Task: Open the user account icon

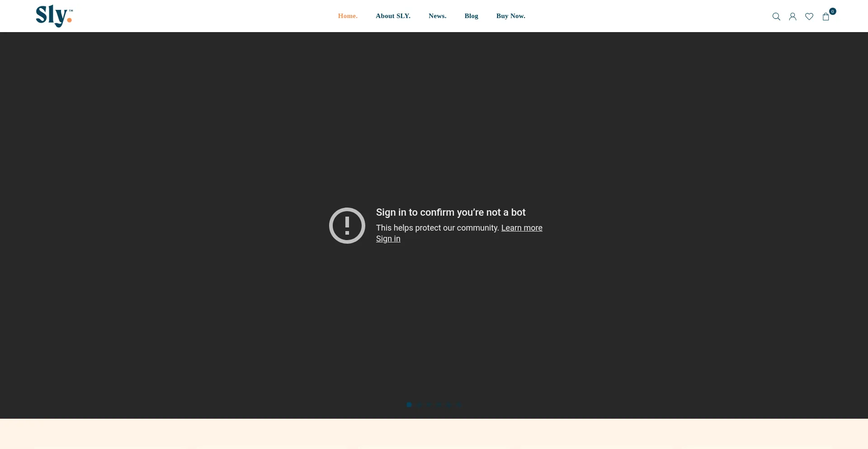Action: tap(793, 17)
